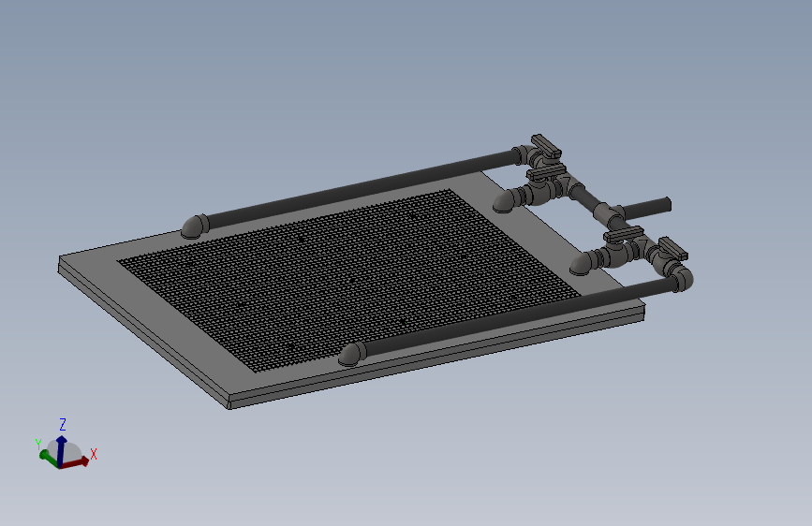Viewport: 812px width, 526px height.
Task: Select the uppermost valve handle by far pipe
Action: [x=546, y=145]
